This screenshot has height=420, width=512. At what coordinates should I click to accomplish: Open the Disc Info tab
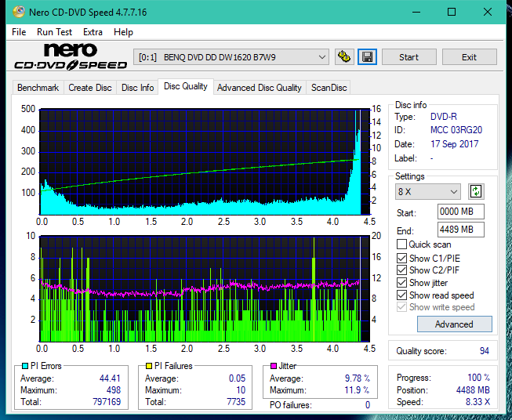click(x=137, y=88)
